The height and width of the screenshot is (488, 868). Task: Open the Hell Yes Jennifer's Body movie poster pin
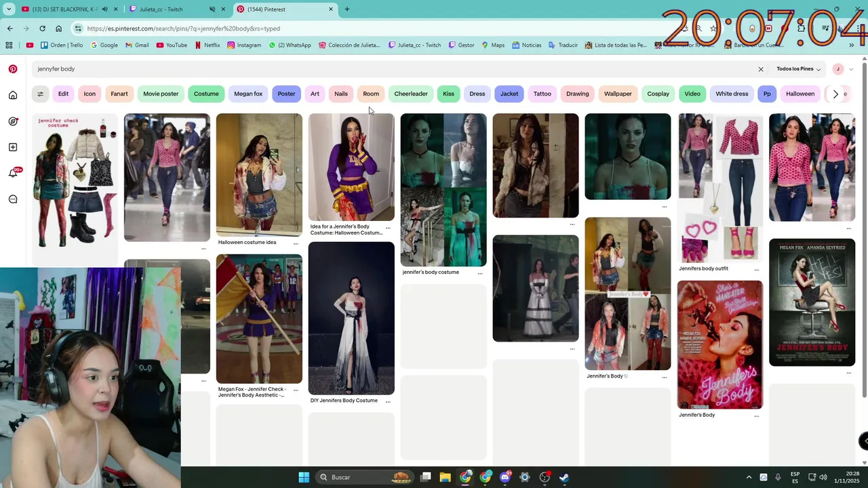coord(812,302)
